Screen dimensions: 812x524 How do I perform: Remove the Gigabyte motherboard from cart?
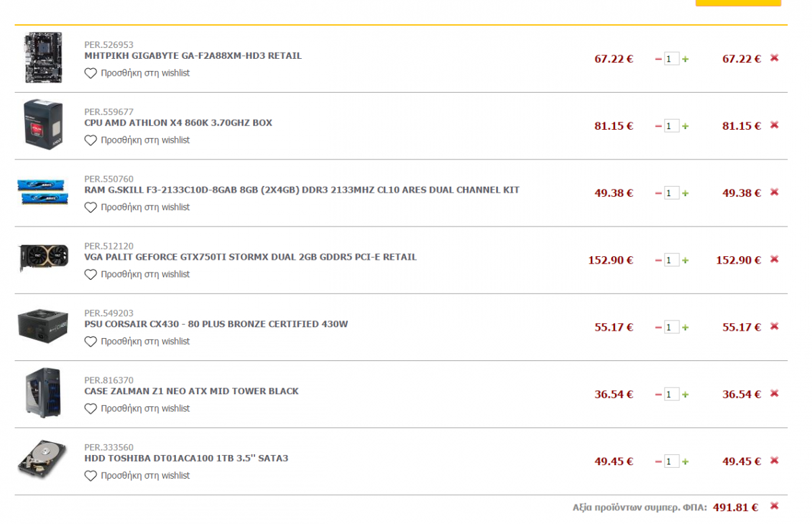(x=774, y=58)
